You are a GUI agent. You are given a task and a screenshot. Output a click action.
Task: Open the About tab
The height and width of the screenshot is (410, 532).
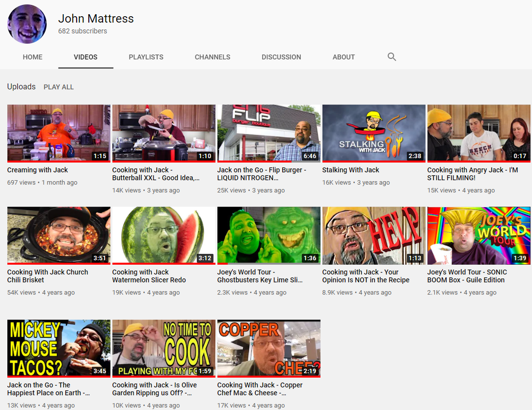344,57
